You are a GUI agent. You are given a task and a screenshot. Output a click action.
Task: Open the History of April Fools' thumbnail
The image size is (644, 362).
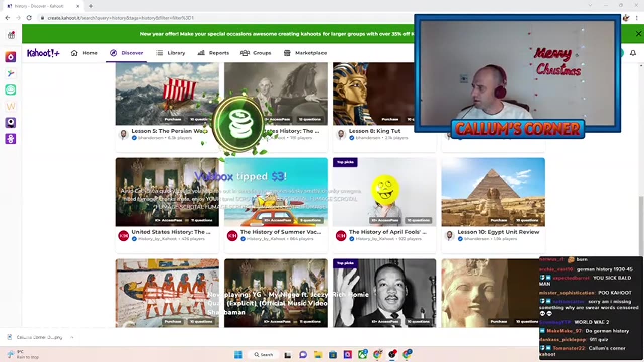click(384, 192)
